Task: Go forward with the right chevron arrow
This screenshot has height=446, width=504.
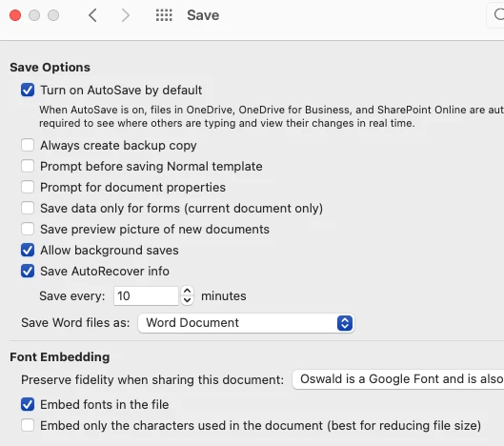Action: click(126, 15)
